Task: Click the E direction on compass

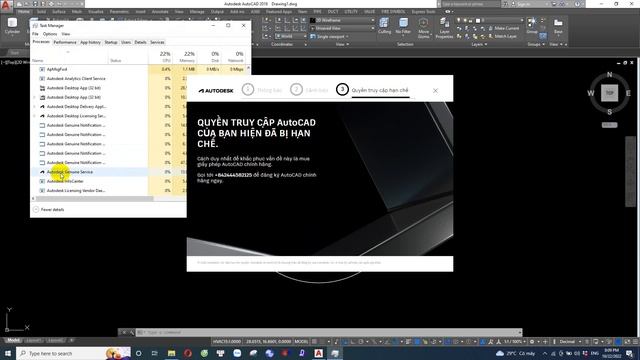Action: point(628,93)
